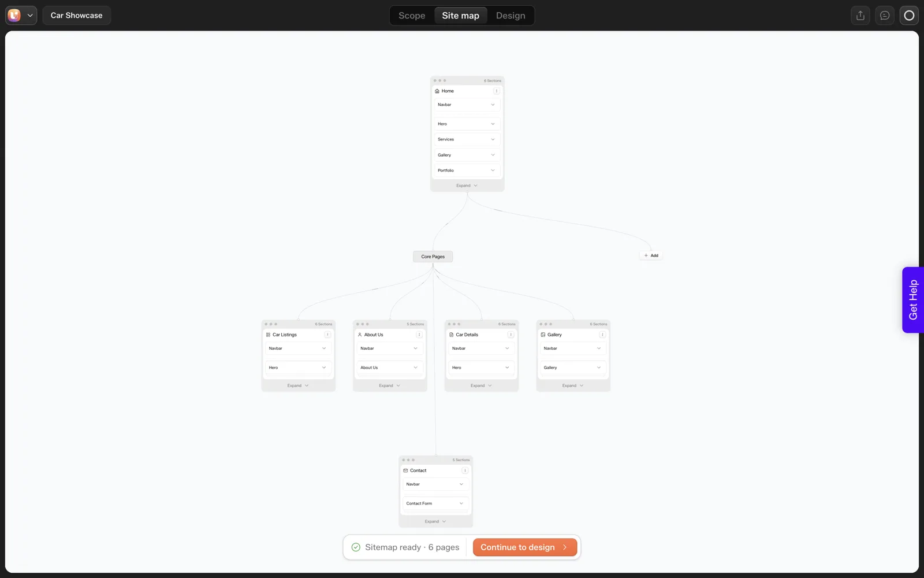
Task: Click the Home page house icon
Action: [x=437, y=91]
